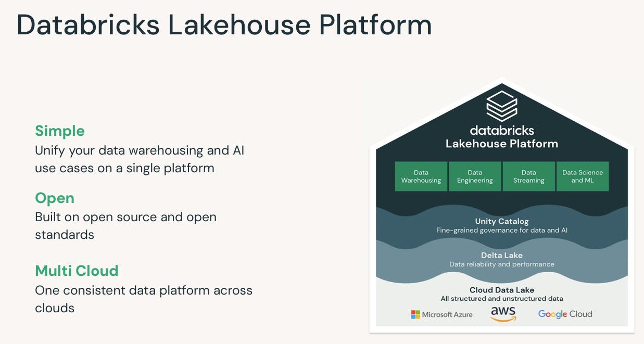The image size is (644, 344).
Task: Click 'Unify your data warehousing and AI' text
Action: [x=140, y=150]
